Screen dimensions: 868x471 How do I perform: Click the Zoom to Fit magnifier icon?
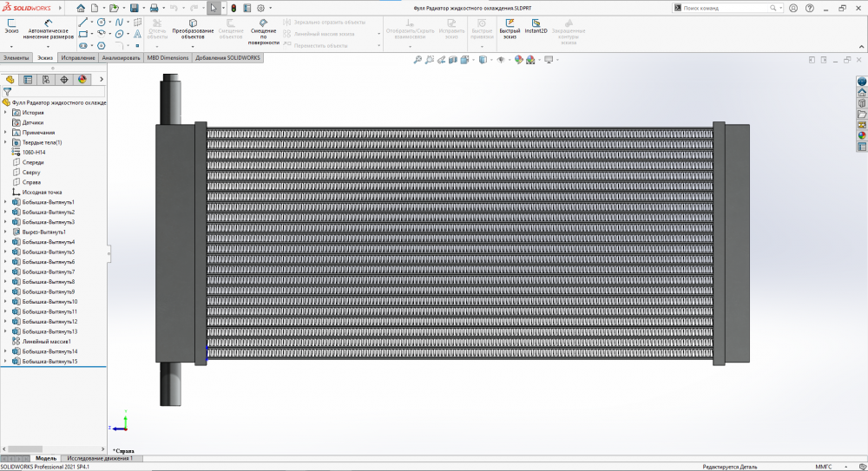418,60
